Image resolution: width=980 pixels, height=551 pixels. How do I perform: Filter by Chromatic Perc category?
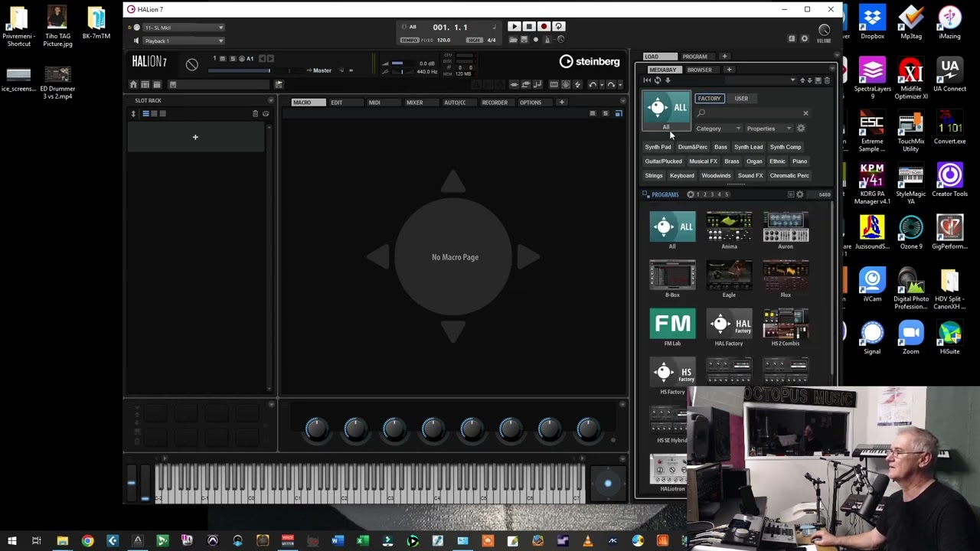point(789,176)
